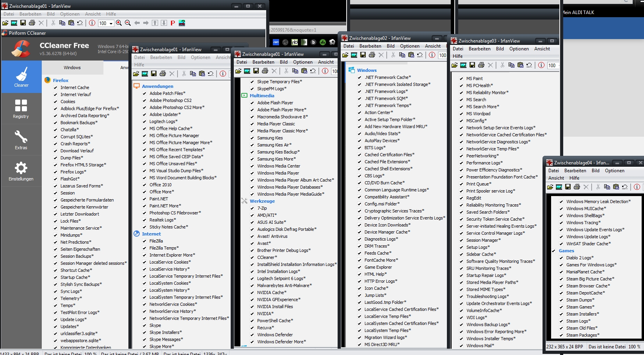This screenshot has height=355, width=644.
Task: Click the zoom-in magnifier in the IrfanView toolbar
Action: [x=119, y=23]
